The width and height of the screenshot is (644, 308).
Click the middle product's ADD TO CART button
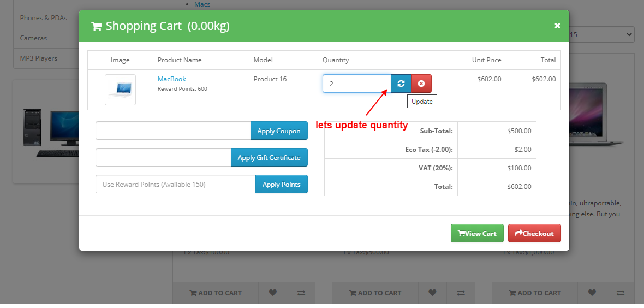[x=375, y=293]
